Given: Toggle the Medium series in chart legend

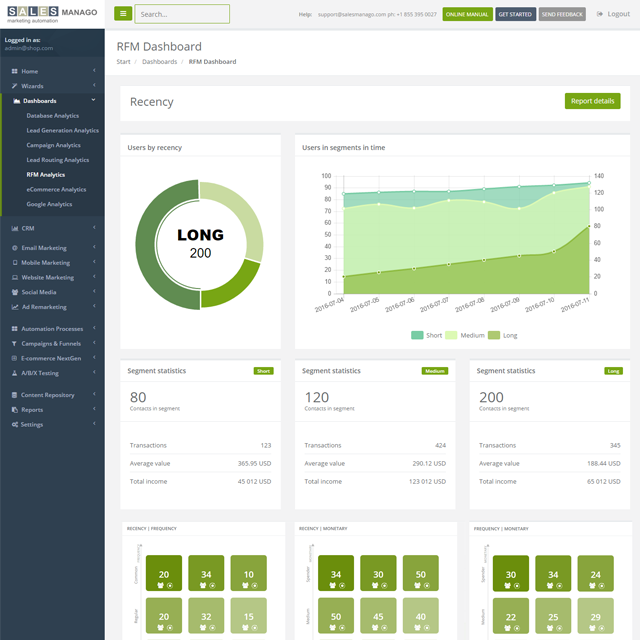Looking at the screenshot, I should pyautogui.click(x=465, y=335).
